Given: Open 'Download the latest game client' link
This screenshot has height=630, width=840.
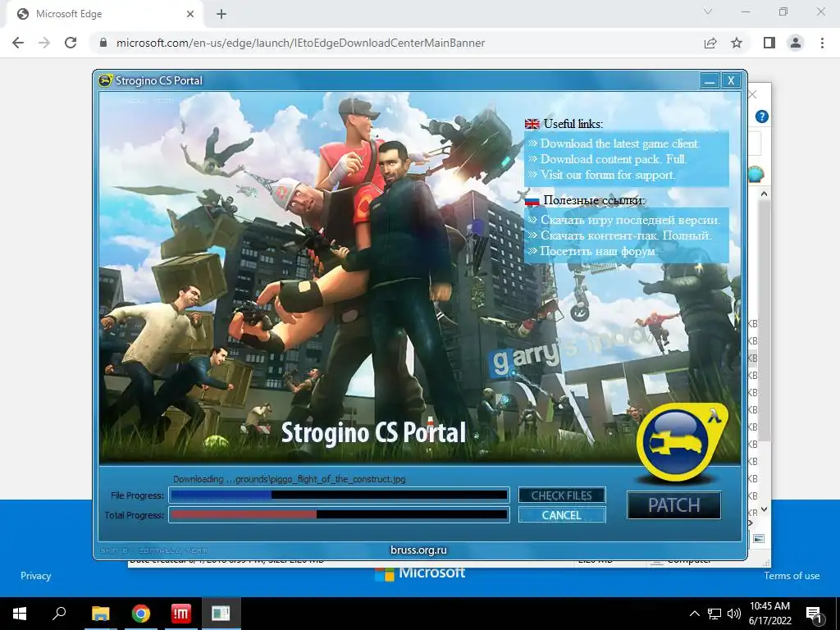Looking at the screenshot, I should [x=619, y=143].
